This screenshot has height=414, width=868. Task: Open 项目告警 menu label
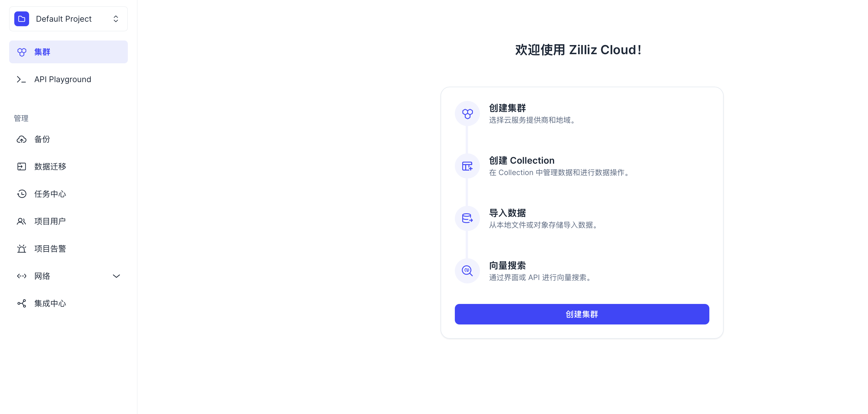50,249
